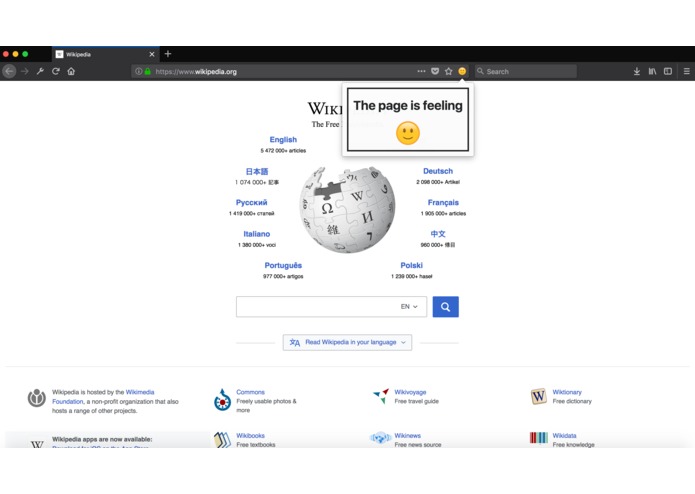Open the EN language dropdown in search box
The width and height of the screenshot is (695, 494).
pyautogui.click(x=409, y=307)
